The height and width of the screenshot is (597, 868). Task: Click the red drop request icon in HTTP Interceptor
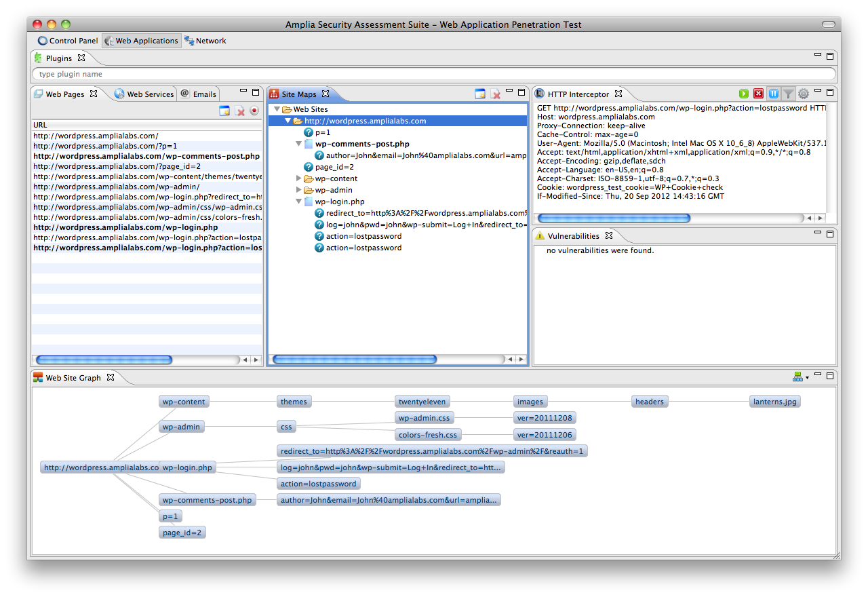759,94
